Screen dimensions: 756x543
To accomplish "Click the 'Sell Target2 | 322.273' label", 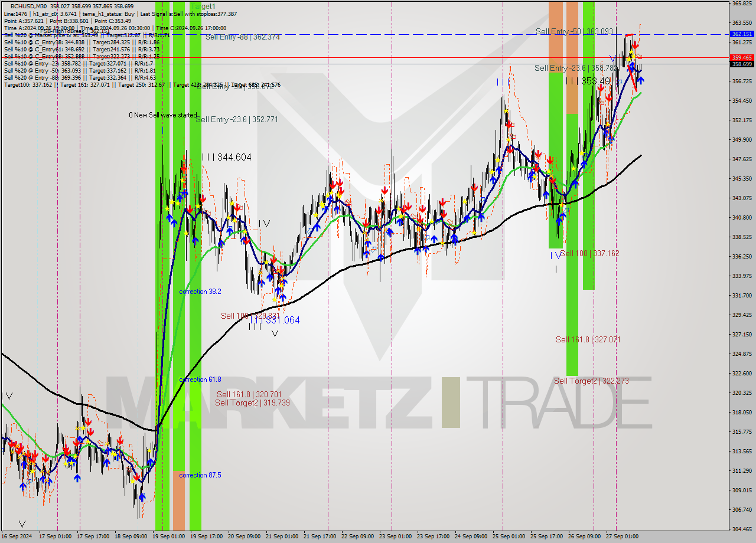I will (x=591, y=381).
